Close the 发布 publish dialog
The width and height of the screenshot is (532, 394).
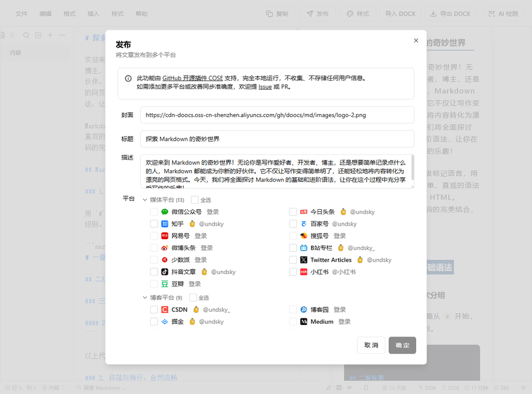pyautogui.click(x=416, y=40)
